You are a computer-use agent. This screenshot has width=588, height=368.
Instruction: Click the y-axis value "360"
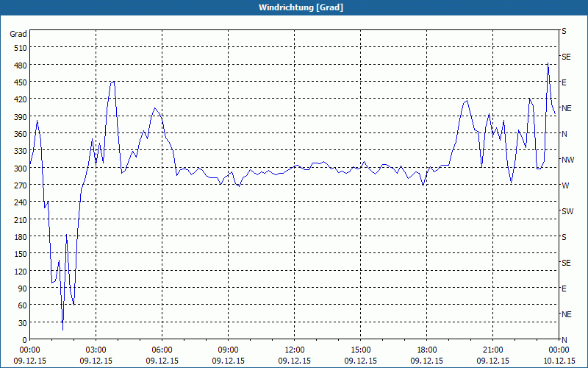21,134
